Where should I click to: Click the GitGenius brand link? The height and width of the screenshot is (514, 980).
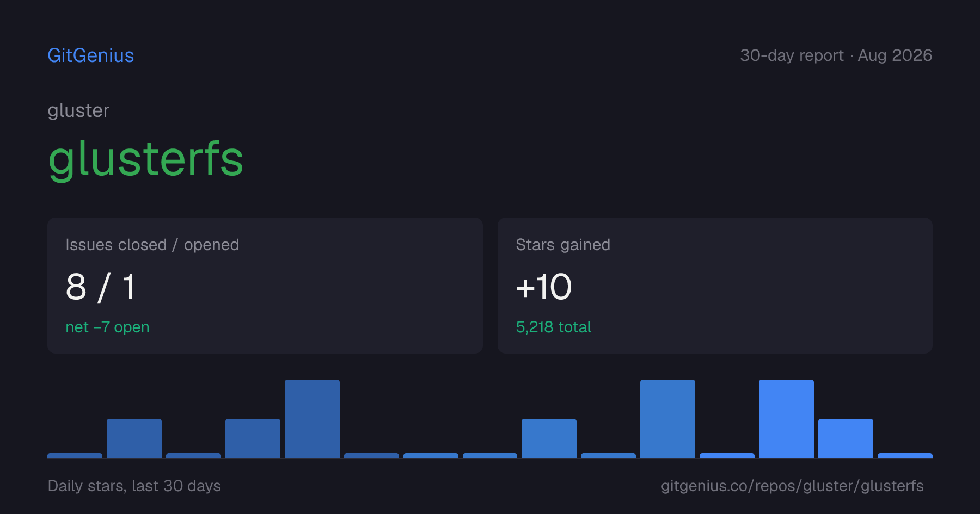point(91,55)
